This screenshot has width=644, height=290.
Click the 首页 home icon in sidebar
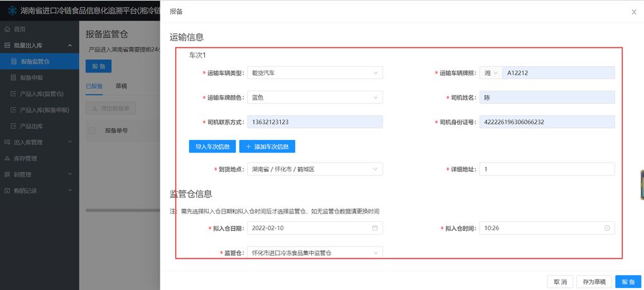8,30
